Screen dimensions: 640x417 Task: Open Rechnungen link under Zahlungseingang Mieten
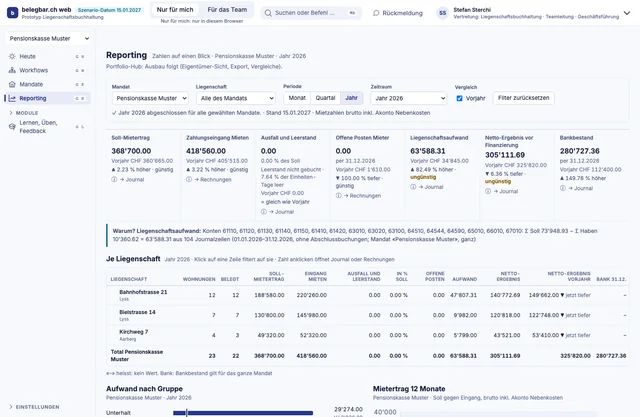point(213,180)
